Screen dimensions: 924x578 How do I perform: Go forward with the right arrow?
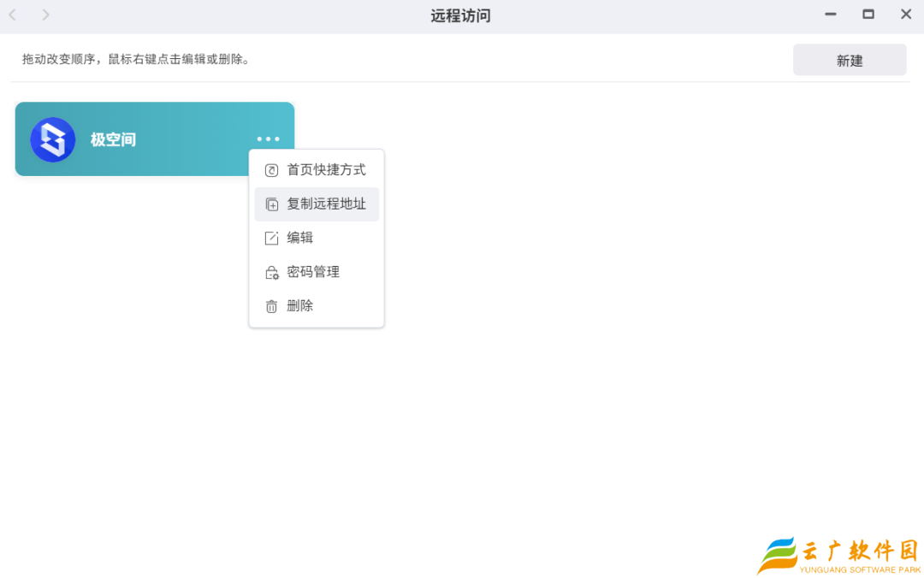46,15
